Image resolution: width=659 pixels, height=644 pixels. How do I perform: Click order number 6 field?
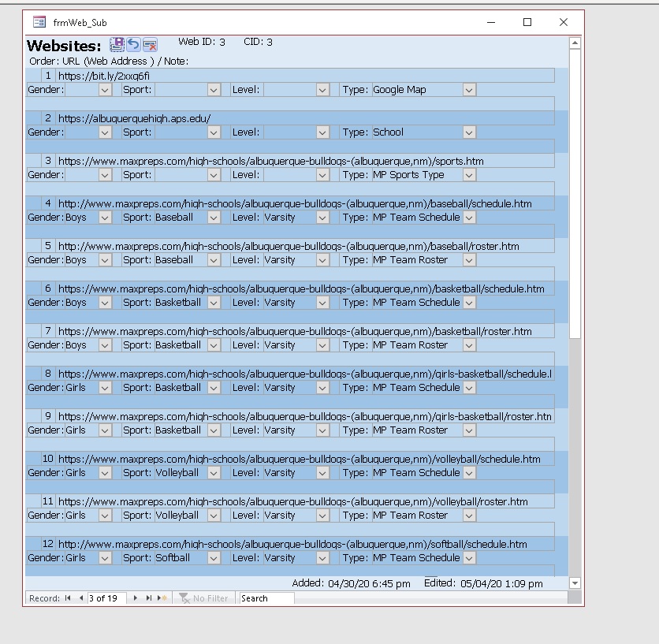pyautogui.click(x=48, y=288)
